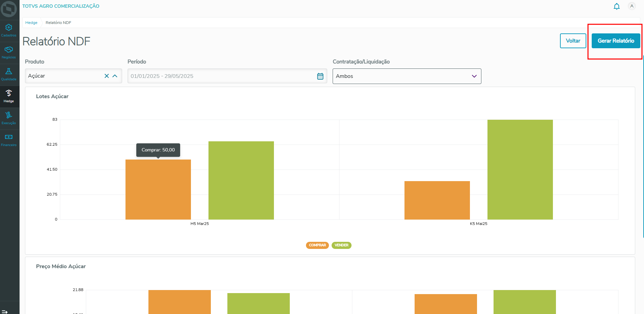Click the Período date range field

click(x=227, y=76)
